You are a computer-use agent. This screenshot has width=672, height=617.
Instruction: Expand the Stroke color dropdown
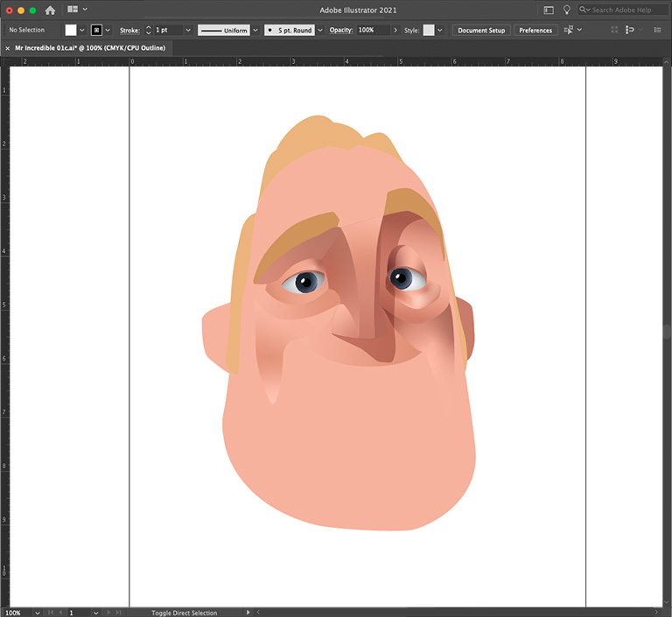pyautogui.click(x=108, y=30)
